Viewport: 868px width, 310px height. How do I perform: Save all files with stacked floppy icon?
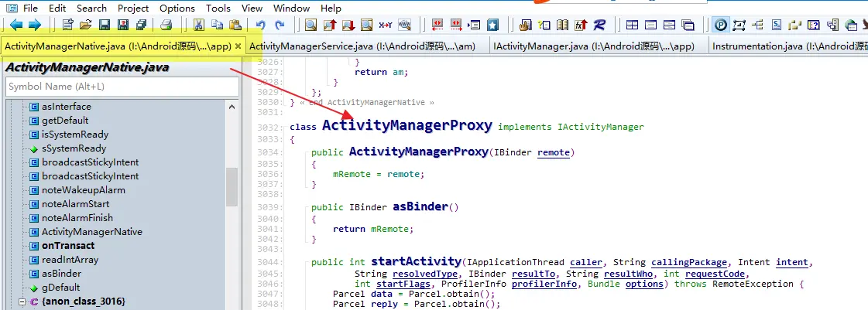[x=141, y=24]
